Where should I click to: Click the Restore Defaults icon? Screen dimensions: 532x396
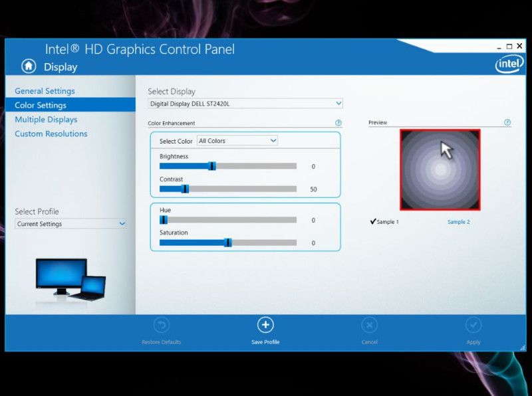point(162,326)
